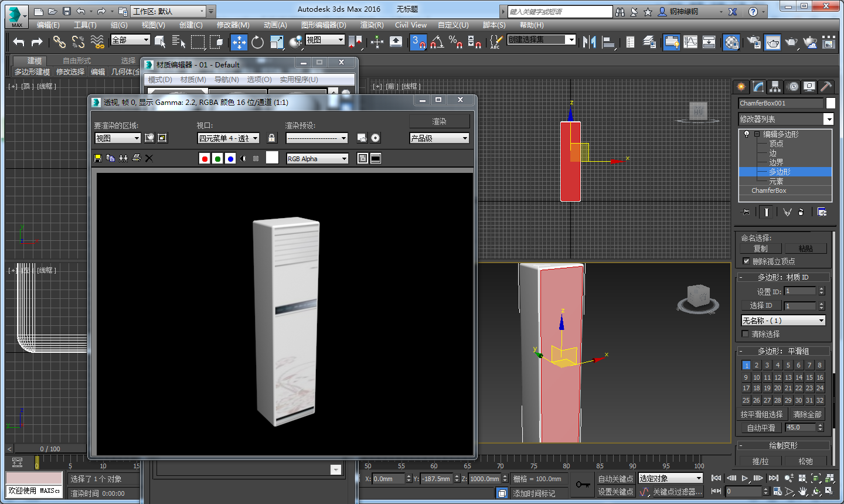844x504 pixels.
Task: Click the Undo arrow icon
Action: click(x=19, y=42)
